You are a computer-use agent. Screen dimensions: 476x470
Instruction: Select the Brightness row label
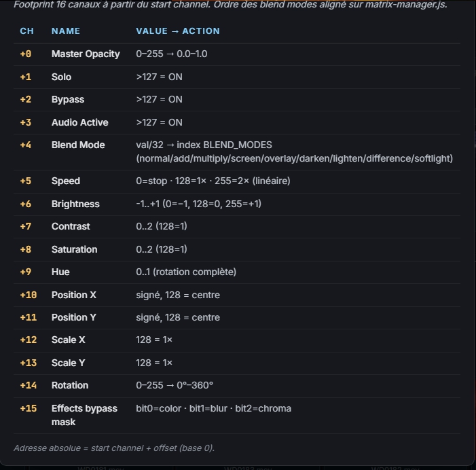pos(75,204)
